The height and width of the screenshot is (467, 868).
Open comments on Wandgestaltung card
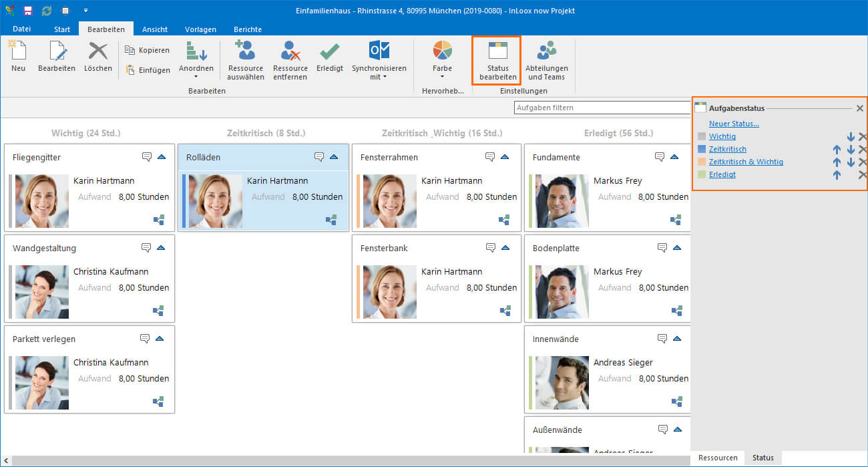[147, 248]
